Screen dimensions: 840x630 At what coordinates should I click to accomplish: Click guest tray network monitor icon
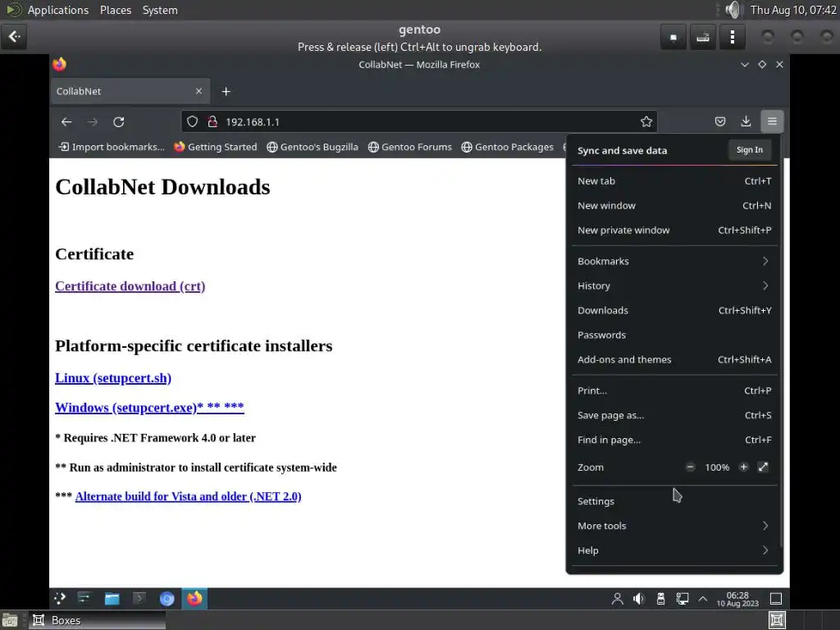(x=682, y=598)
